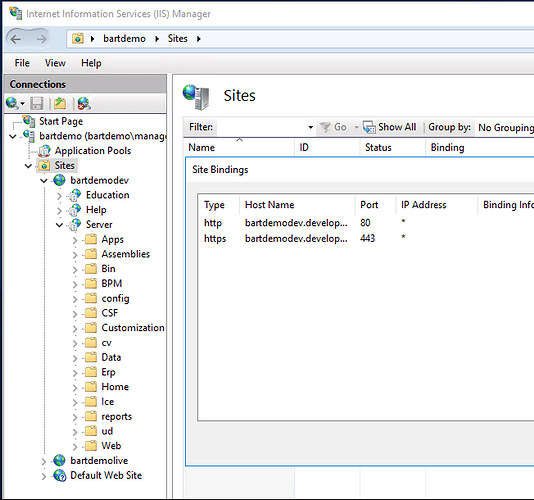Select the Home folder in tree
Image resolution: width=534 pixels, height=500 pixels.
point(115,387)
